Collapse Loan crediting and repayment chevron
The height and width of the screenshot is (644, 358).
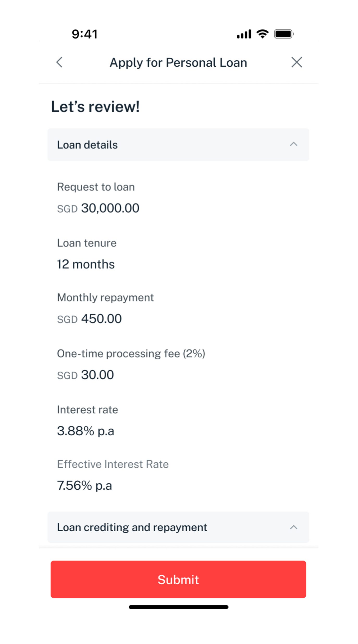(293, 527)
